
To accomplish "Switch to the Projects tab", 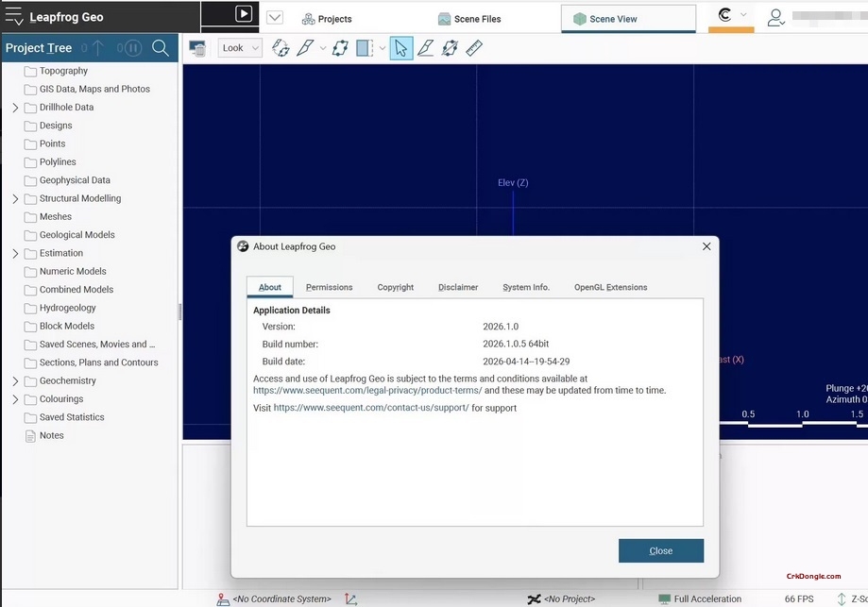I will 327,19.
